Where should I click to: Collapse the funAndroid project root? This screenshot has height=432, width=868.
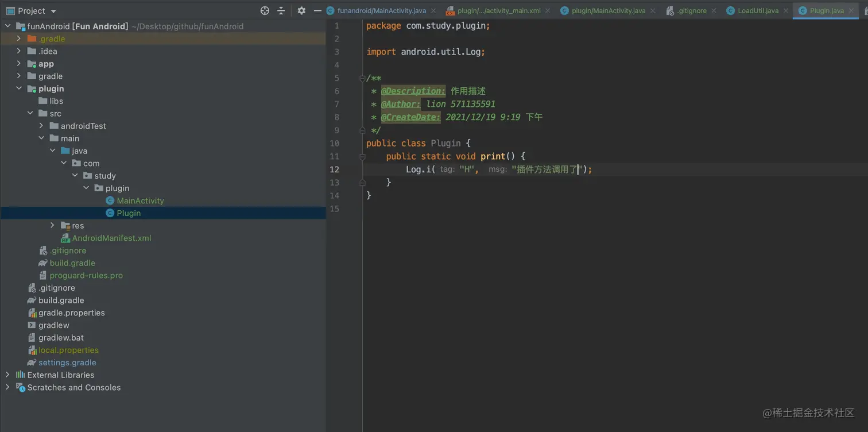point(8,26)
